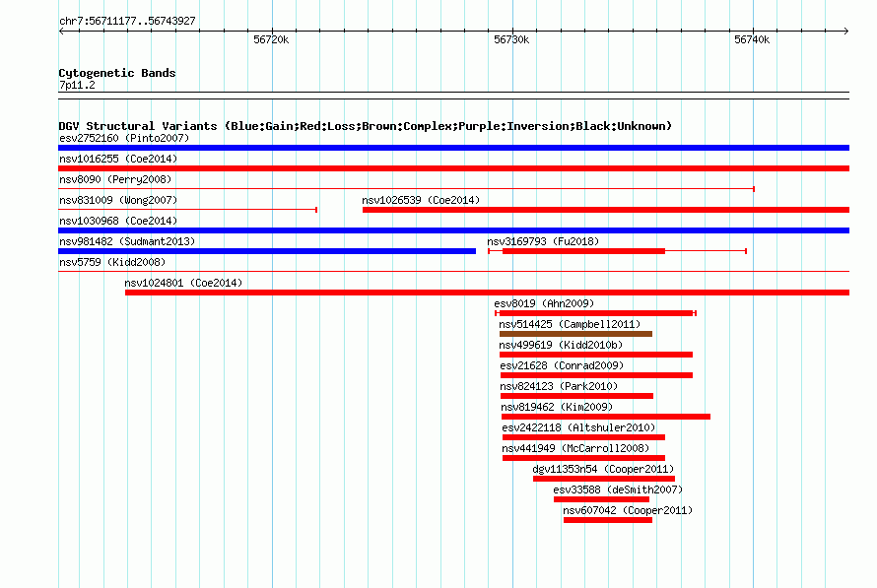The height and width of the screenshot is (588, 877).
Task: Select the nsv1030968 (Coe2014) blue bar
Action: pyautogui.click(x=453, y=230)
